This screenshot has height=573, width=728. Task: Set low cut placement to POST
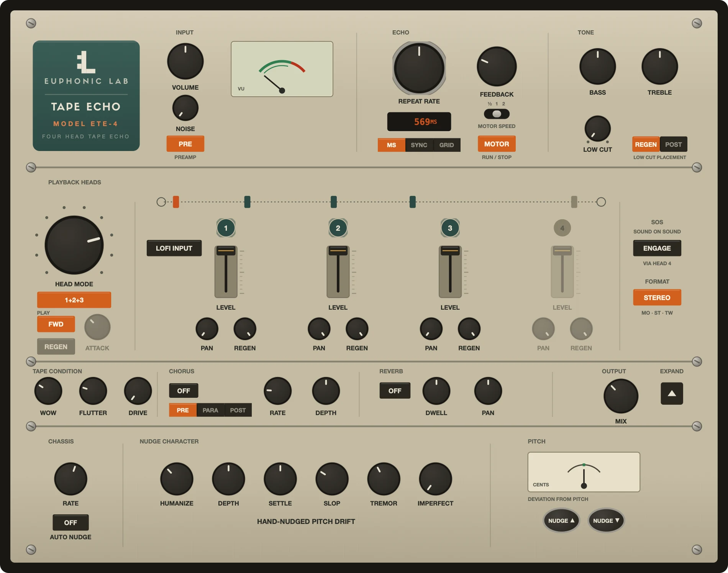673,144
